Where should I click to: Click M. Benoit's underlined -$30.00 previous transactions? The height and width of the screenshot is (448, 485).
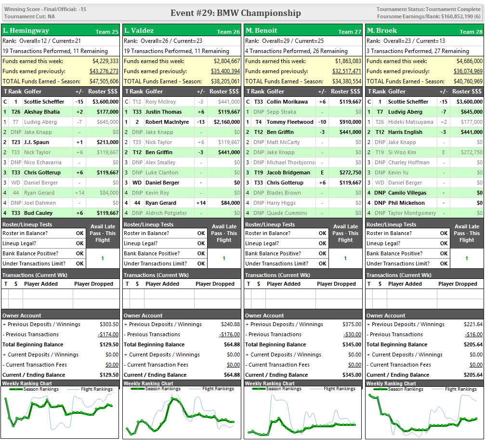click(x=352, y=334)
